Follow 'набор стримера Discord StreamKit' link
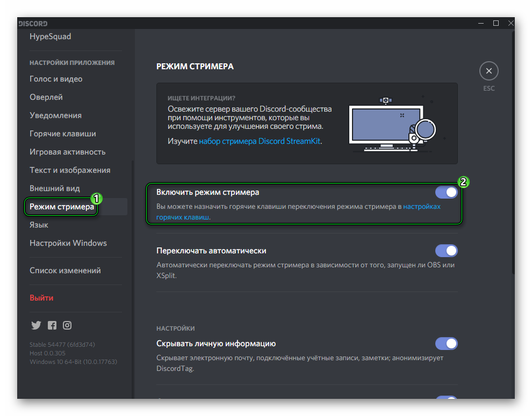This screenshot has height=416, width=532. (x=260, y=141)
